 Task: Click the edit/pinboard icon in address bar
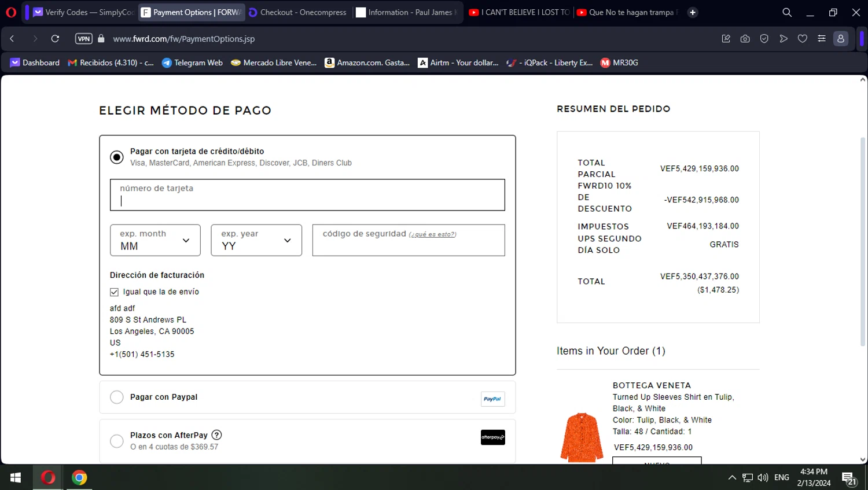726,39
